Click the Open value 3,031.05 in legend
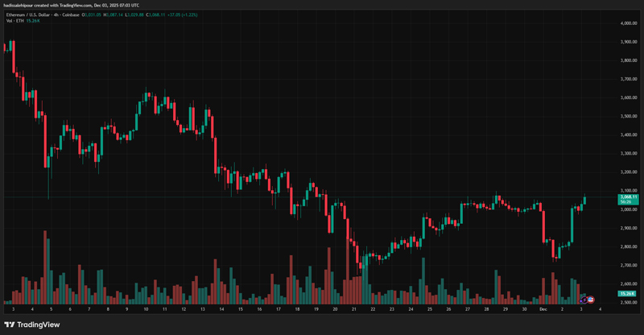The height and width of the screenshot is (335, 644). [84, 15]
